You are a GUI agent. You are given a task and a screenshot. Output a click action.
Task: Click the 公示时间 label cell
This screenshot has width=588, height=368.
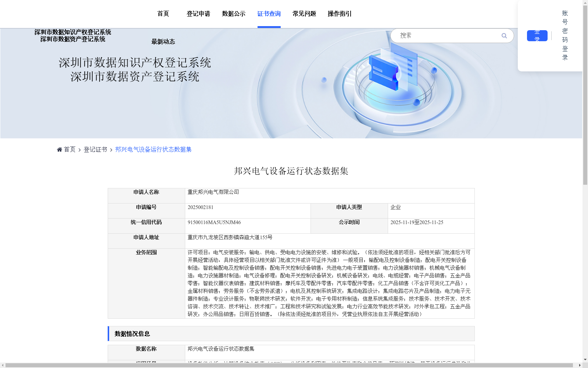point(349,226)
